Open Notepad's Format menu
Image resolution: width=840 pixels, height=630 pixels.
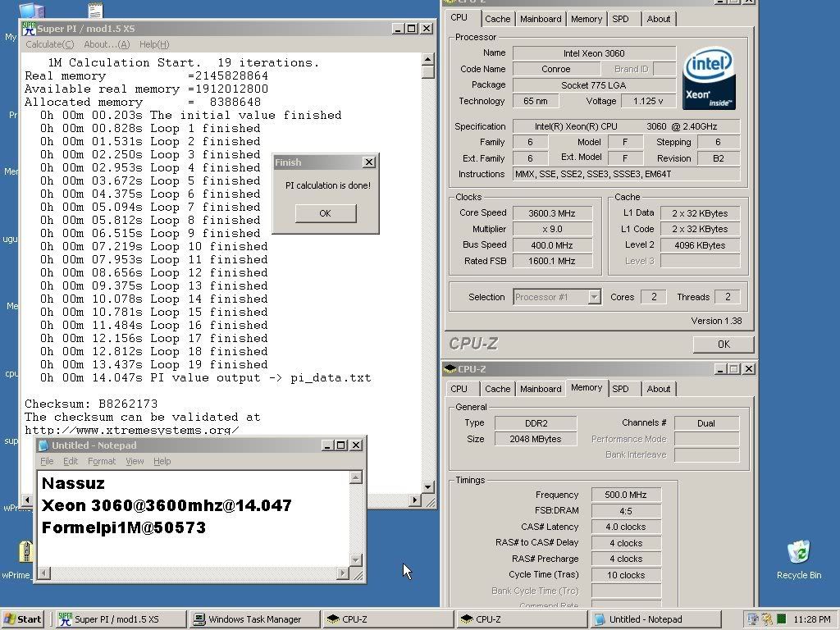pyautogui.click(x=102, y=461)
